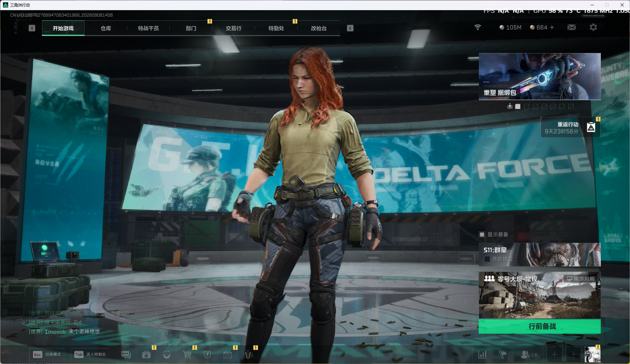Open the shopping cart store icon
630x364 pixels.
coord(187,355)
